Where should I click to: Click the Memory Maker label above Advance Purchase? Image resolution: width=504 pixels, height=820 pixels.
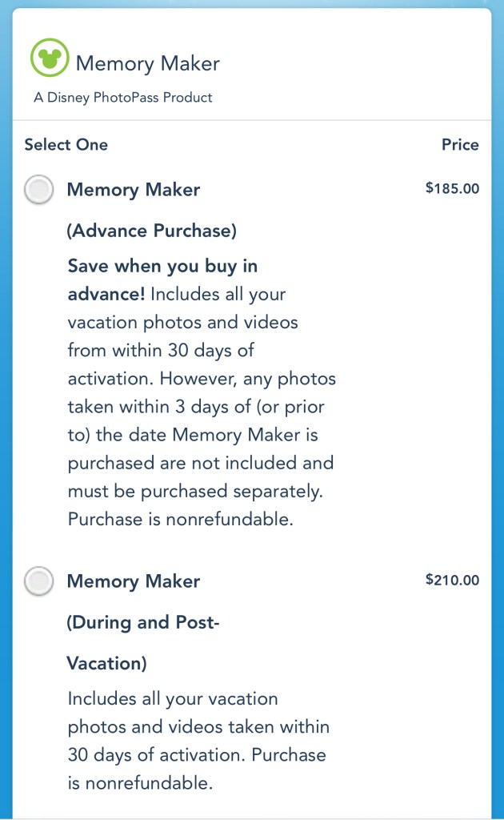coord(134,190)
